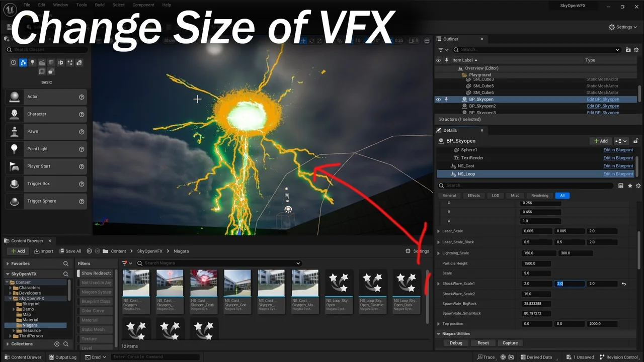Select the Niagara folder in tree
Screen dimensions: 644x362
tap(30, 325)
